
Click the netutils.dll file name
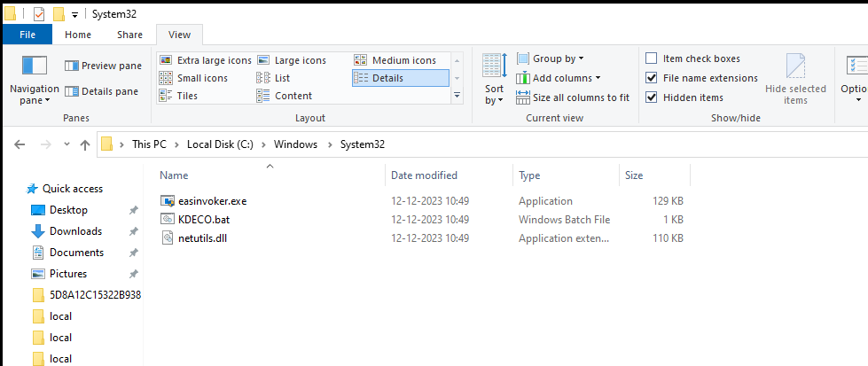point(203,238)
